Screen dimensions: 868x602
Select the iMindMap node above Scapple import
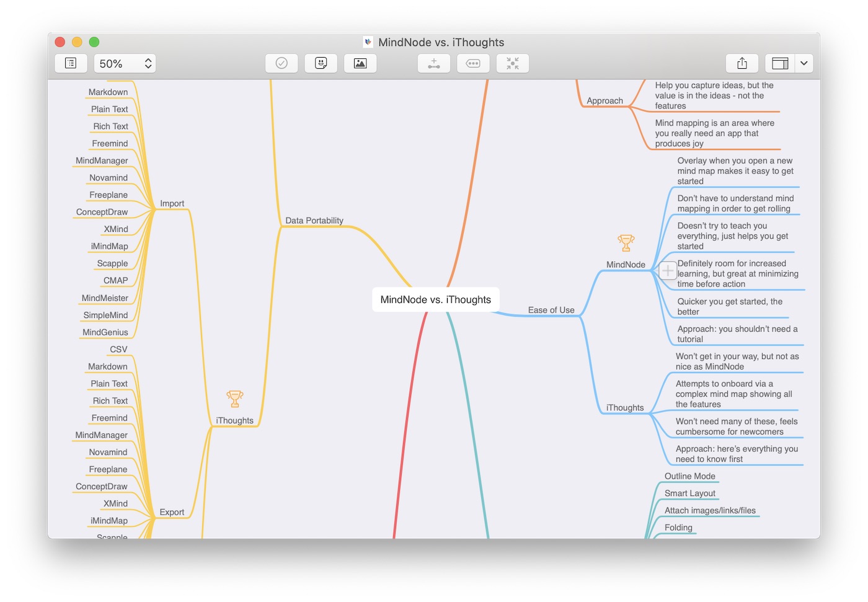tap(109, 246)
